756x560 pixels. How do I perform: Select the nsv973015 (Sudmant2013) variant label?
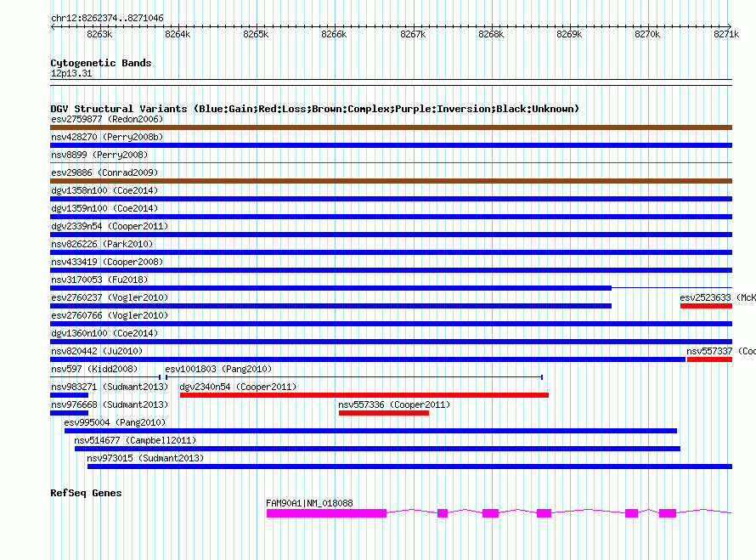145,458
